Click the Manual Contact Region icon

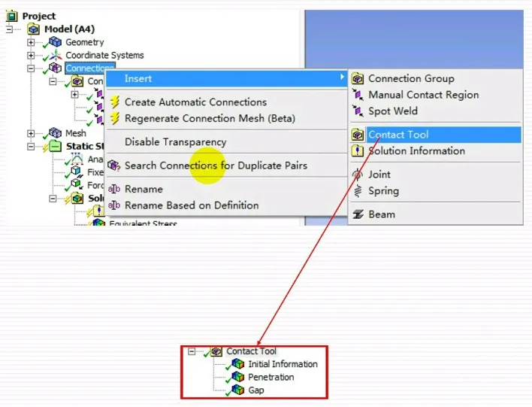coord(358,95)
